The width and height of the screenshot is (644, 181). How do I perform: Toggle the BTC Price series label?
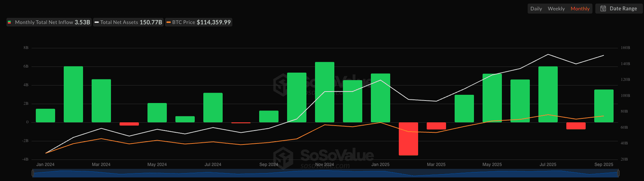coord(184,22)
